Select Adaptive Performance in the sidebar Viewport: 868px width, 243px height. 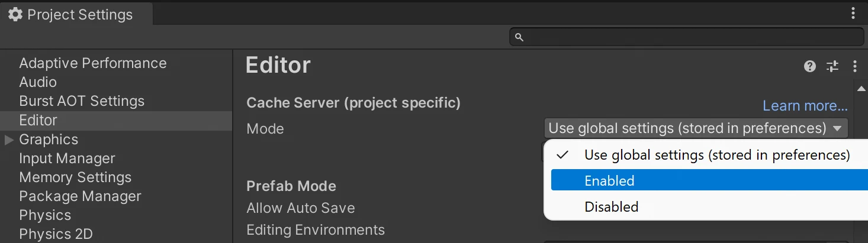point(92,63)
